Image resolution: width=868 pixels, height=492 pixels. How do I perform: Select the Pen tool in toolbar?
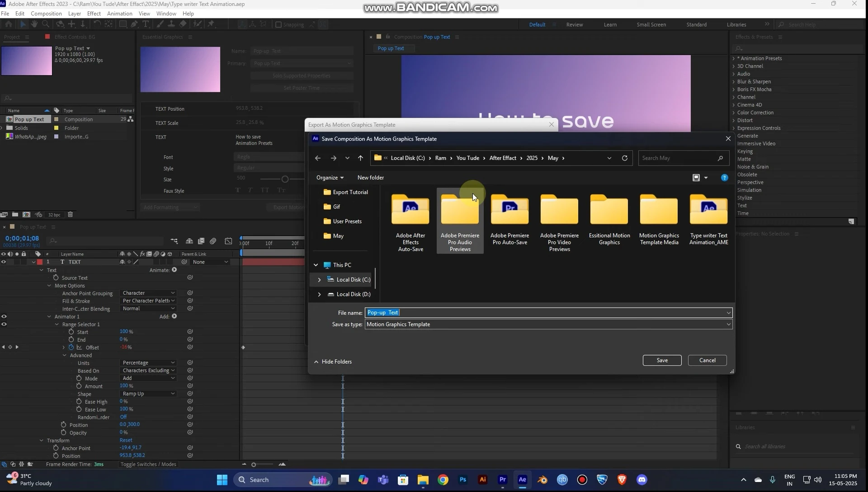134,24
